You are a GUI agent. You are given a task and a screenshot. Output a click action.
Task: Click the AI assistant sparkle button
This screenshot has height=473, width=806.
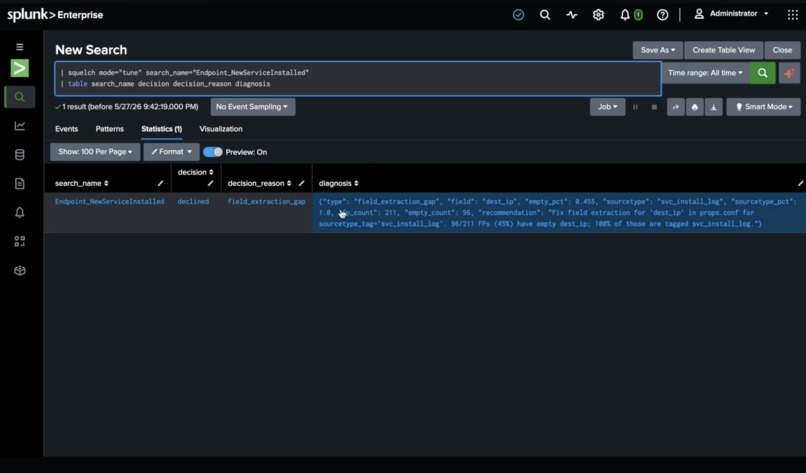click(x=789, y=73)
